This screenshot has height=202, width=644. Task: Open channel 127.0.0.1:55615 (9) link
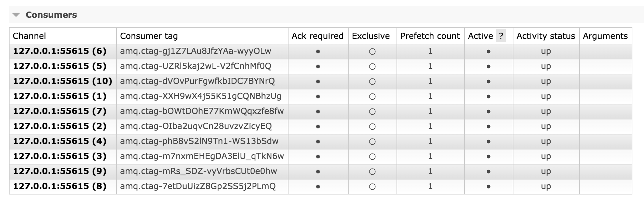click(60, 171)
